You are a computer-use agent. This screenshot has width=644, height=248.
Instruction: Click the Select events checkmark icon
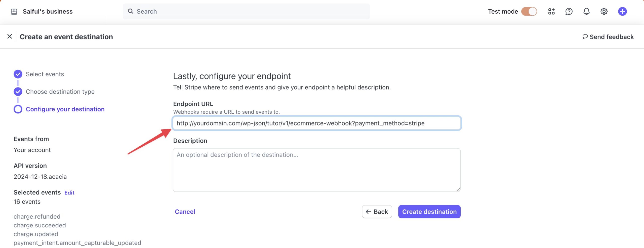pos(18,74)
